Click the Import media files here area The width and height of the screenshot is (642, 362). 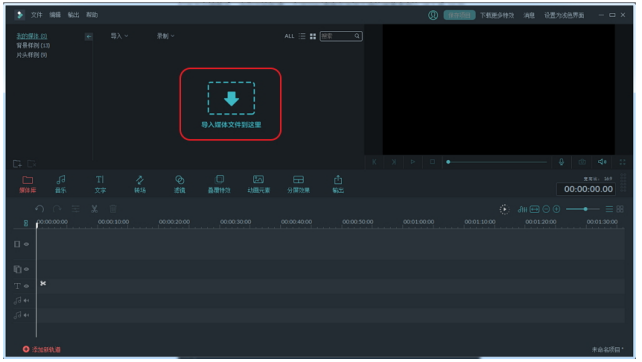click(231, 104)
